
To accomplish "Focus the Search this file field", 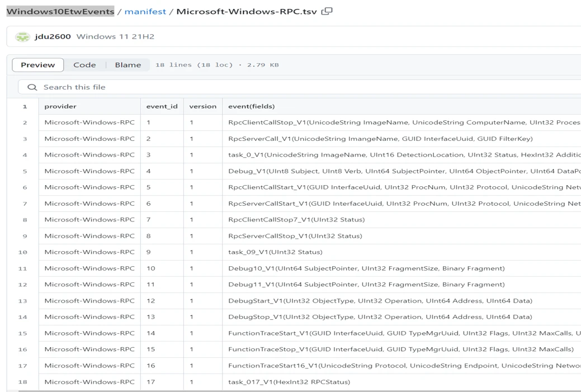I will (x=302, y=87).
